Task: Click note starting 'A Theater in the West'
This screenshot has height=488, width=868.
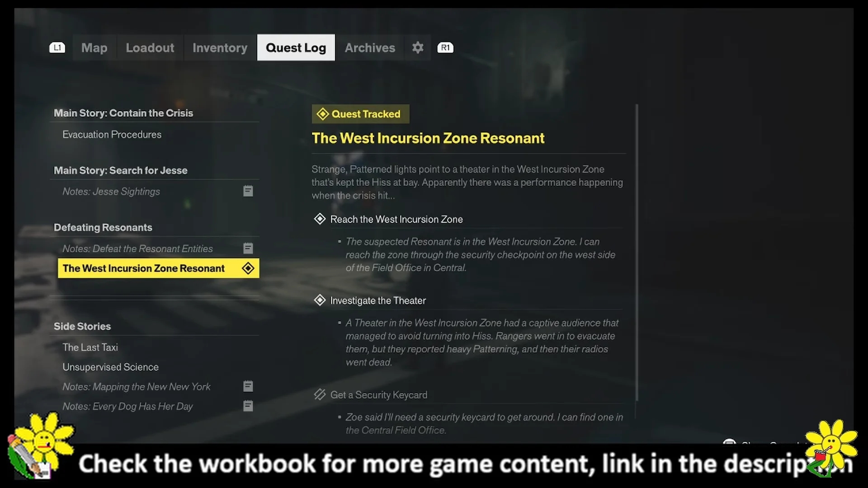Action: tap(482, 343)
